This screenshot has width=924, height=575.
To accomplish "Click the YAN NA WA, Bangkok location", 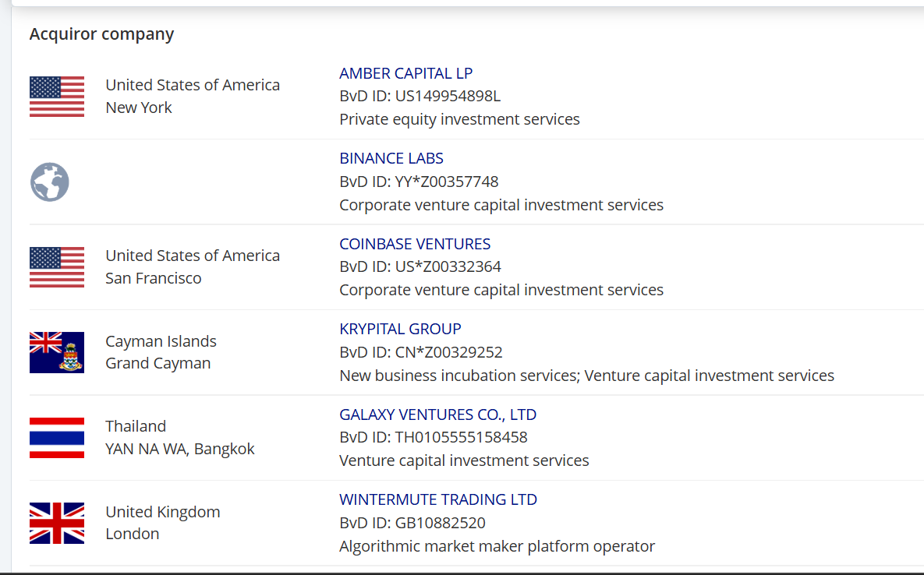I will [180, 449].
